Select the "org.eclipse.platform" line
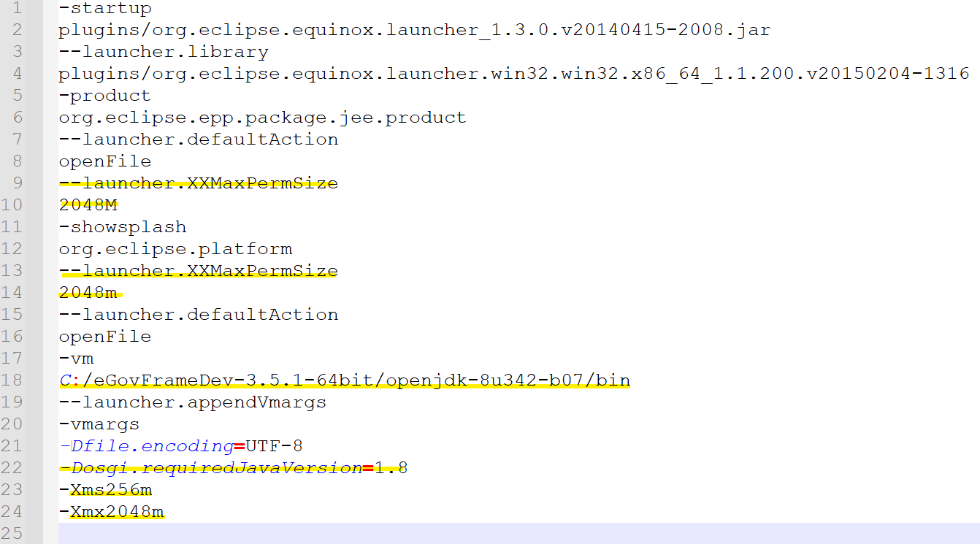The height and width of the screenshot is (544, 980). coord(175,249)
